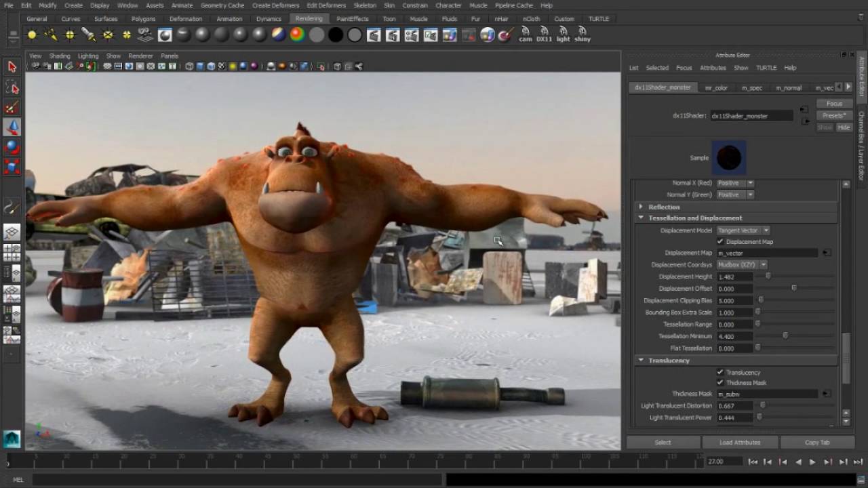Click the Sample material swatch
868x488 pixels.
[x=729, y=158]
